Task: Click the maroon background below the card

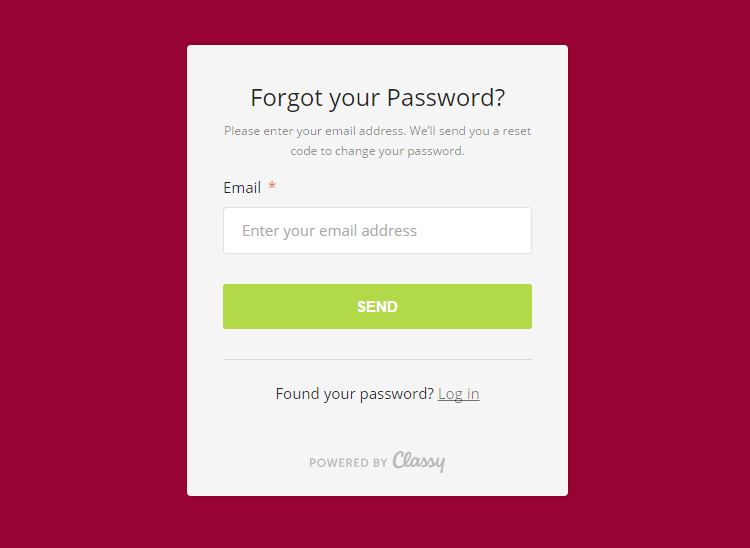Action: tap(377, 522)
